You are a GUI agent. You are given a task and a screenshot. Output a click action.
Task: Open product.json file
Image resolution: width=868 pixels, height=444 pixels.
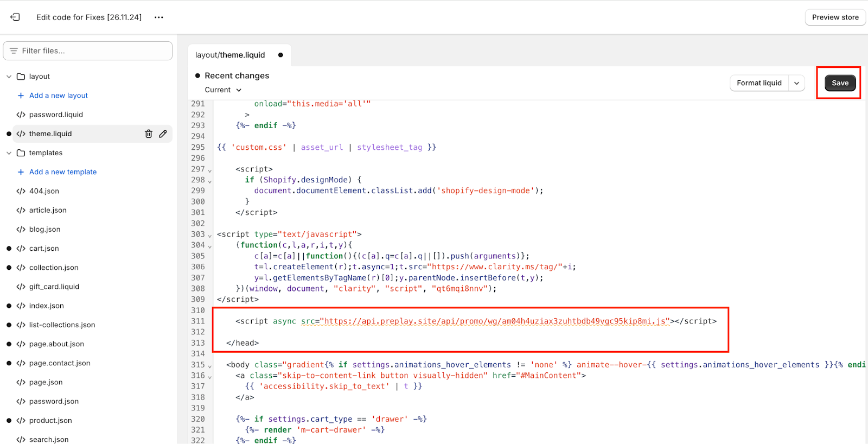50,421
